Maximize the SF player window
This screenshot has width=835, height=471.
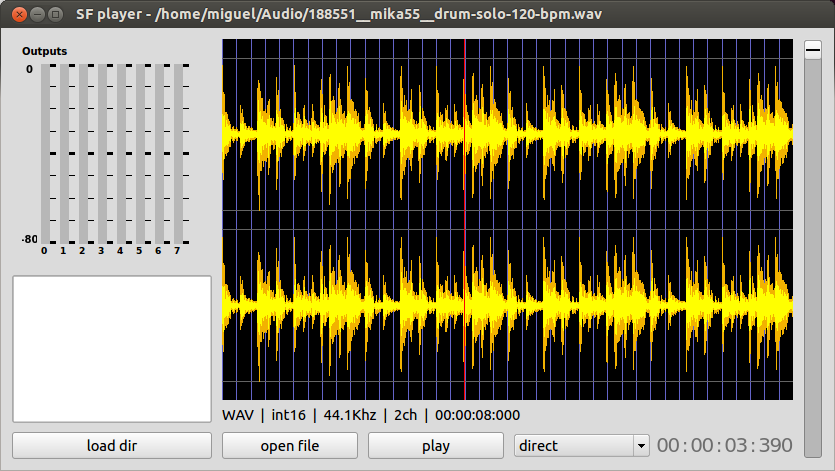[x=55, y=14]
